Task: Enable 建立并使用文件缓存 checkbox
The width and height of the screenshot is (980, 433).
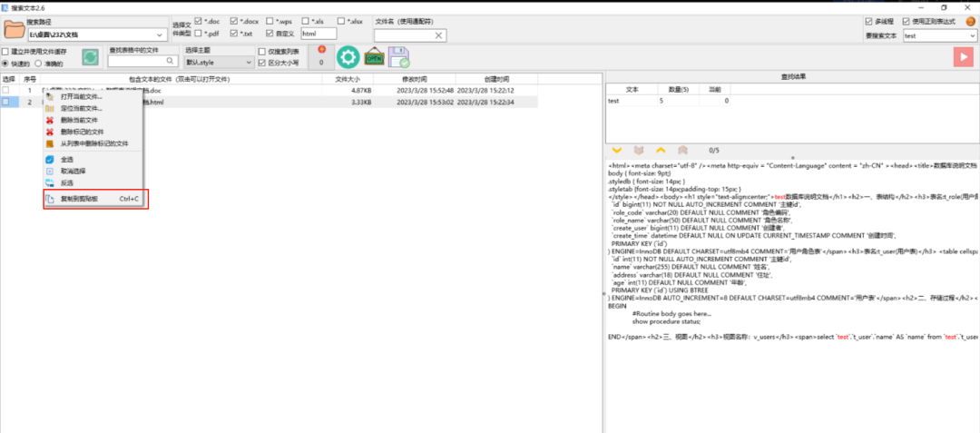Action: (5, 51)
